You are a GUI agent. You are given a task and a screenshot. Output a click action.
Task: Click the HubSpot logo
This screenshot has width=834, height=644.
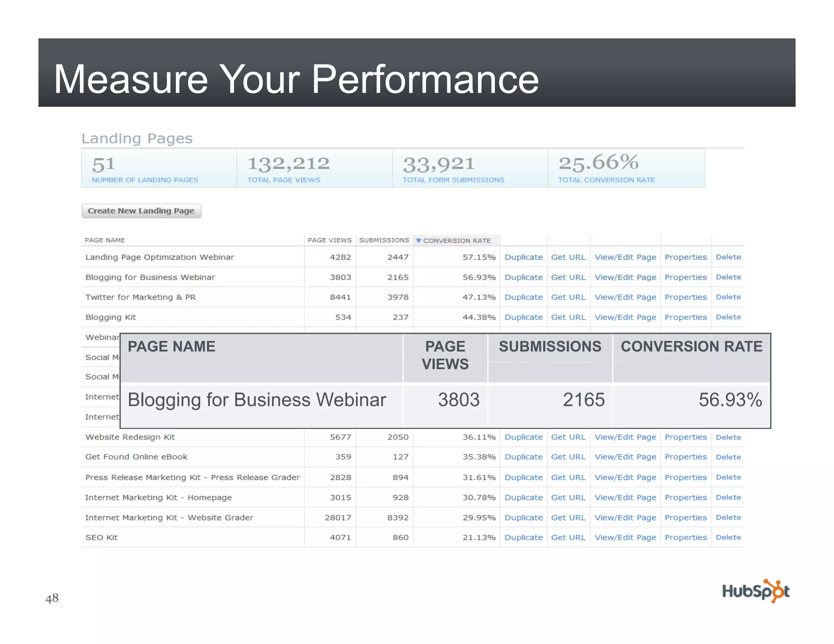point(756,591)
